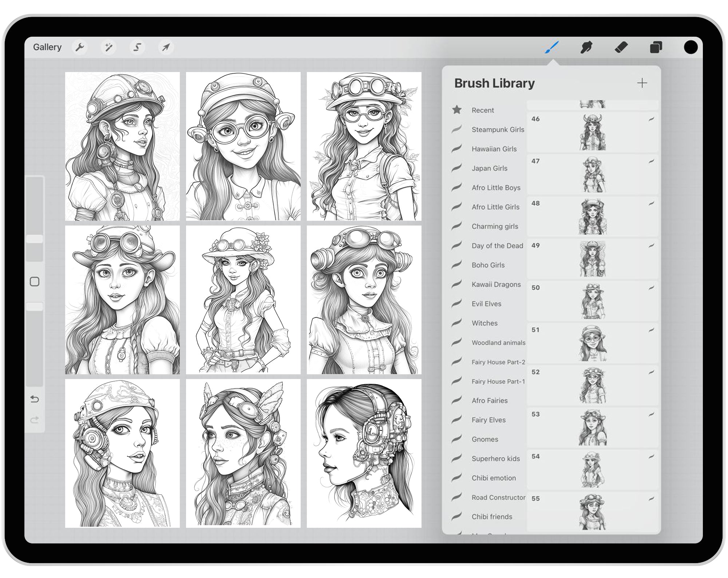Tap the undo arrow on the sidebar
This screenshot has width=728, height=578.
tap(35, 399)
